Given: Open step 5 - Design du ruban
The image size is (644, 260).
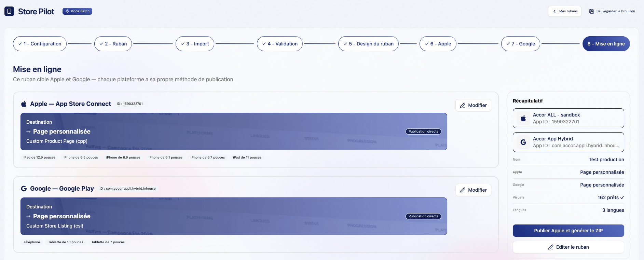Looking at the screenshot, I should click(368, 44).
